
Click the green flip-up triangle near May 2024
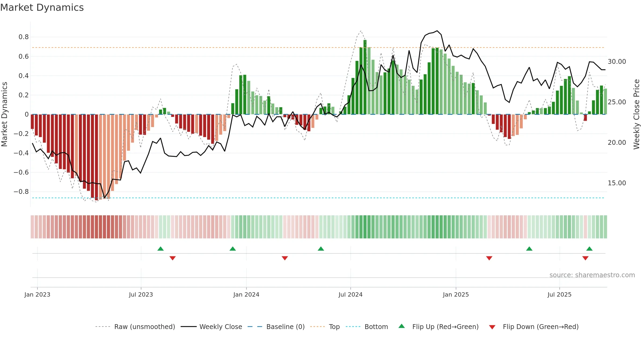point(321,249)
